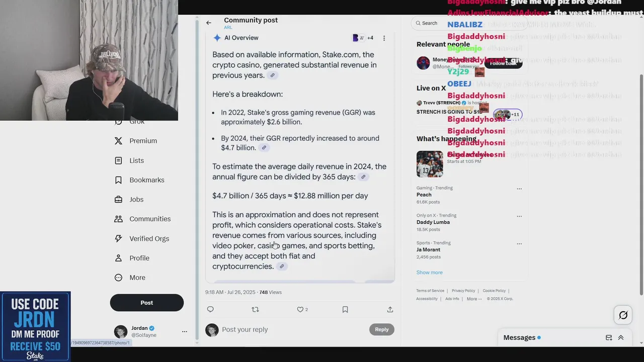Open account menu dots beside Jordan
Viewport: 644px width, 362px height.
click(184, 331)
